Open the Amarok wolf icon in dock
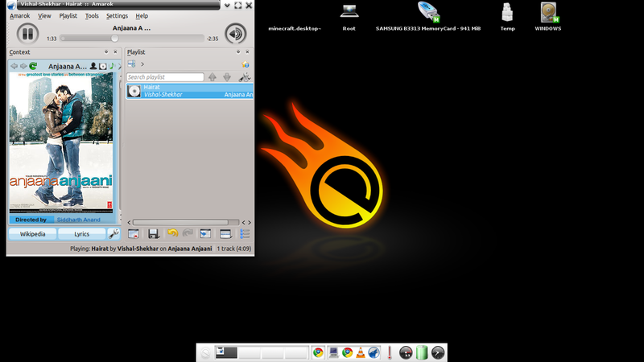 click(374, 352)
